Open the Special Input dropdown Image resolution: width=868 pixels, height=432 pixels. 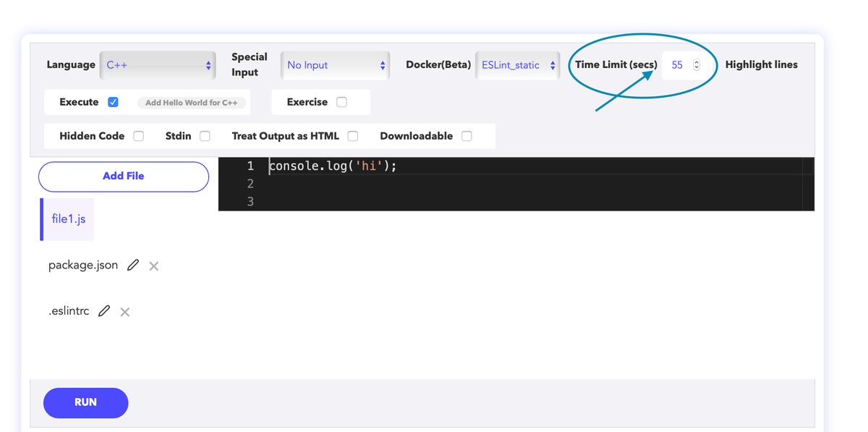click(335, 65)
